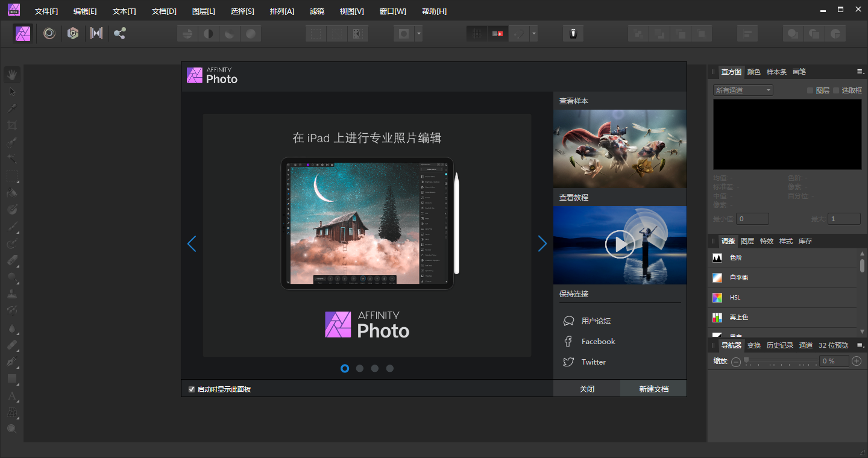
Task: Select the Erase Brush tool
Action: pos(12,260)
